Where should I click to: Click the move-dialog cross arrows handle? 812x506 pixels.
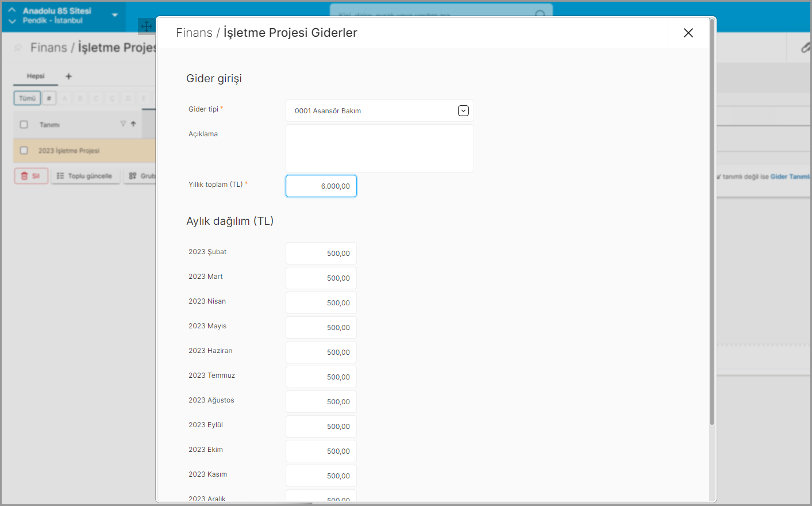click(147, 26)
